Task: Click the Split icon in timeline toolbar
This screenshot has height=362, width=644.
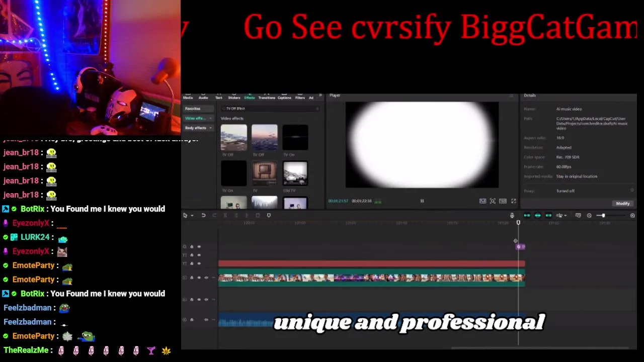Action: (x=225, y=216)
